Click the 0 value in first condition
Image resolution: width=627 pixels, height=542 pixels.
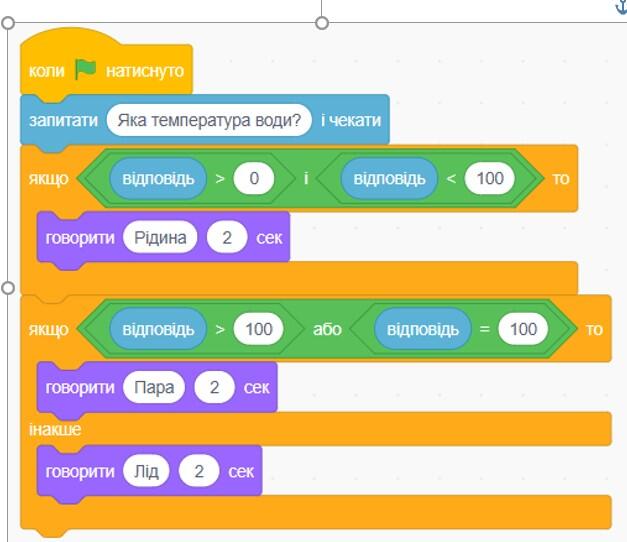coord(254,178)
